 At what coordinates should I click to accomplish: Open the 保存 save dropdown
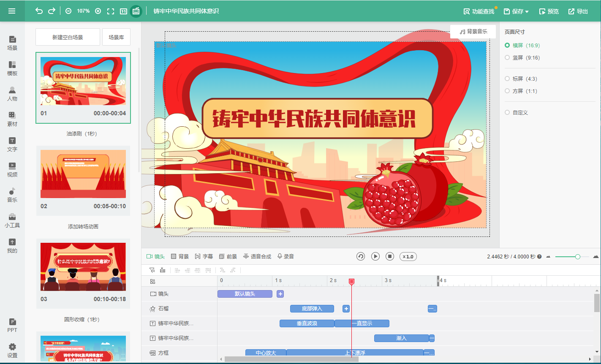517,11
